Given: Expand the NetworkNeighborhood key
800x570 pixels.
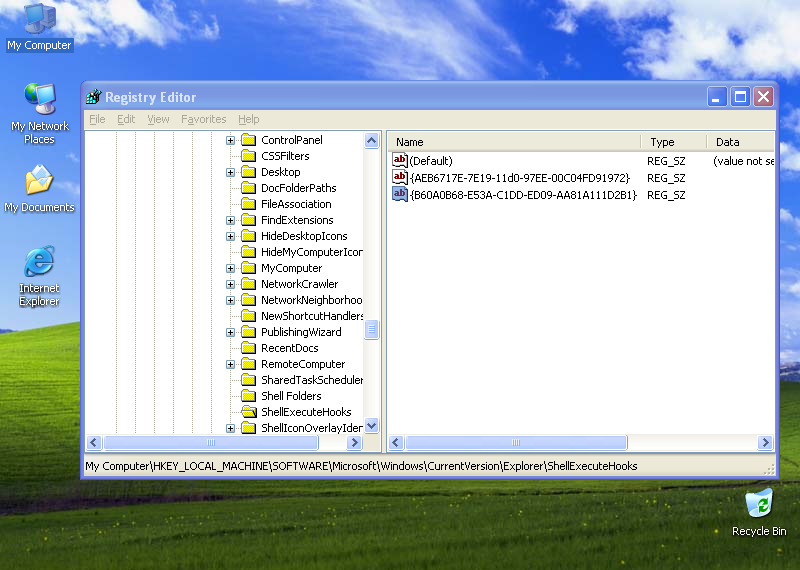Looking at the screenshot, I should [x=231, y=300].
